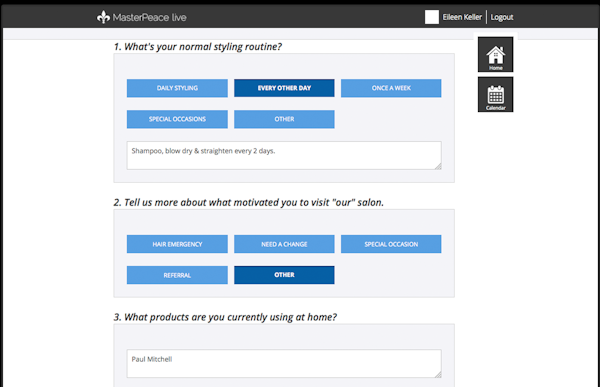Open the Calendar sidebar icon

(495, 95)
